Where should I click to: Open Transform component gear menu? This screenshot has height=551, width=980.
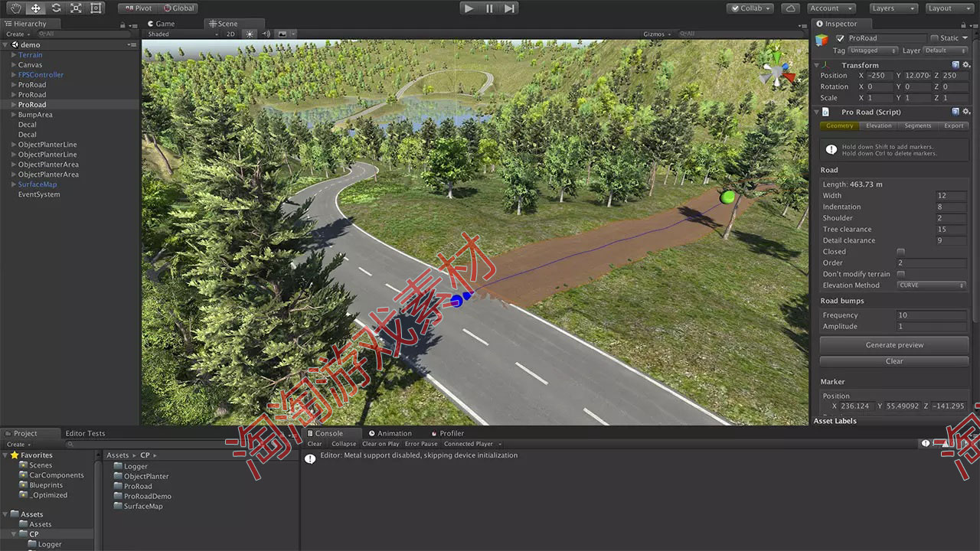coord(966,65)
